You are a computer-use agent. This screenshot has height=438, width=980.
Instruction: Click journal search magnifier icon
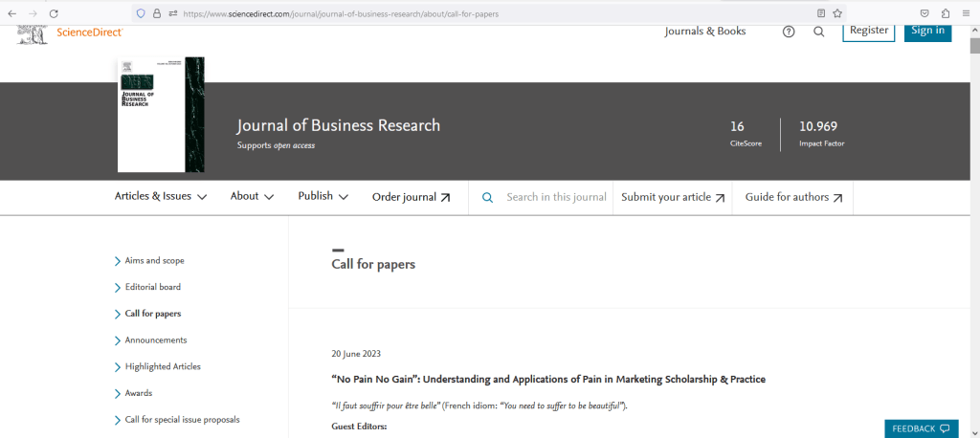pos(487,197)
